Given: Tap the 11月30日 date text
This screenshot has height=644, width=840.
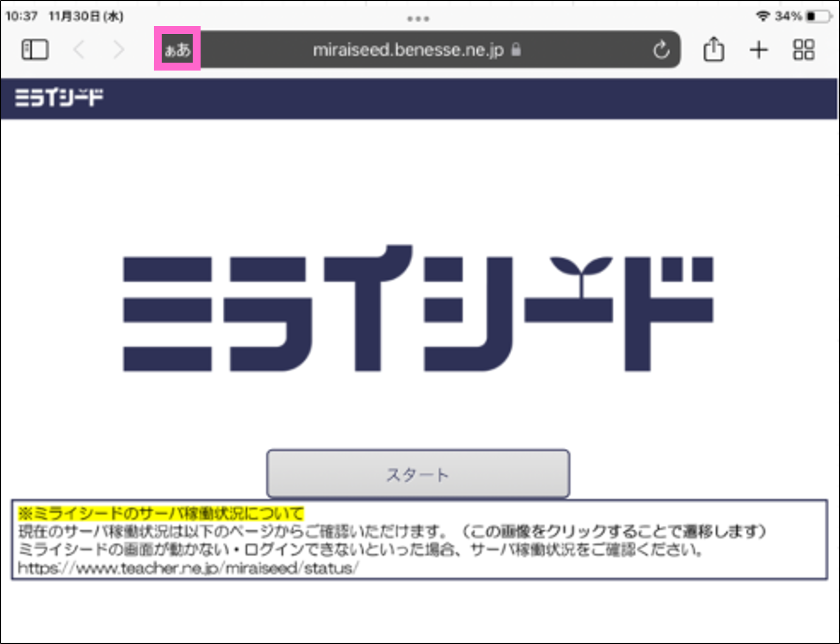Looking at the screenshot, I should pyautogui.click(x=86, y=16).
